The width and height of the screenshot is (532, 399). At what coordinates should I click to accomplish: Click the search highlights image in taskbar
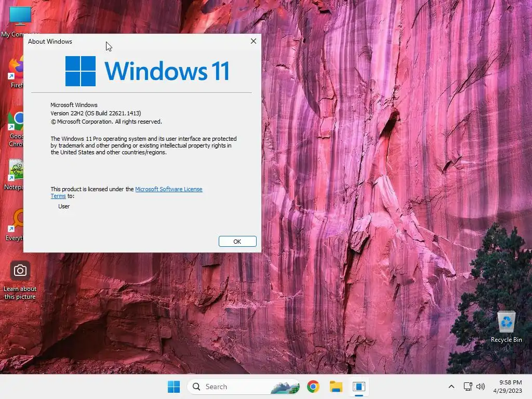[285, 387]
